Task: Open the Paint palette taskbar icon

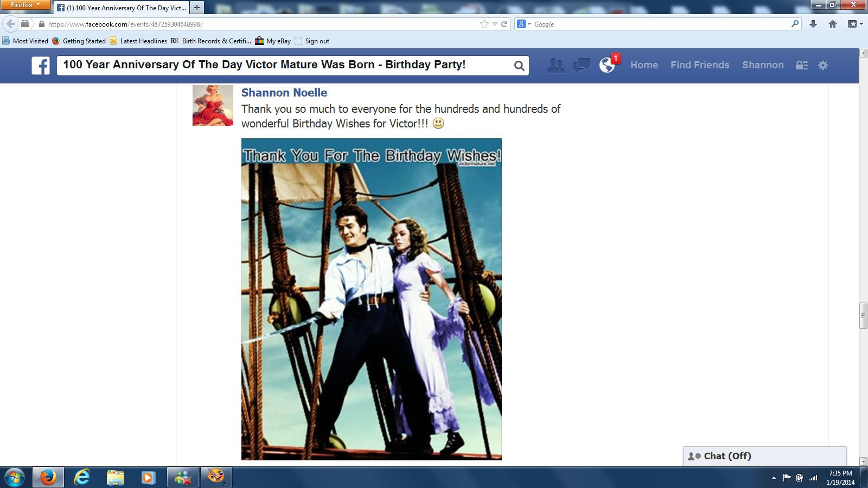Action: pyautogui.click(x=216, y=478)
